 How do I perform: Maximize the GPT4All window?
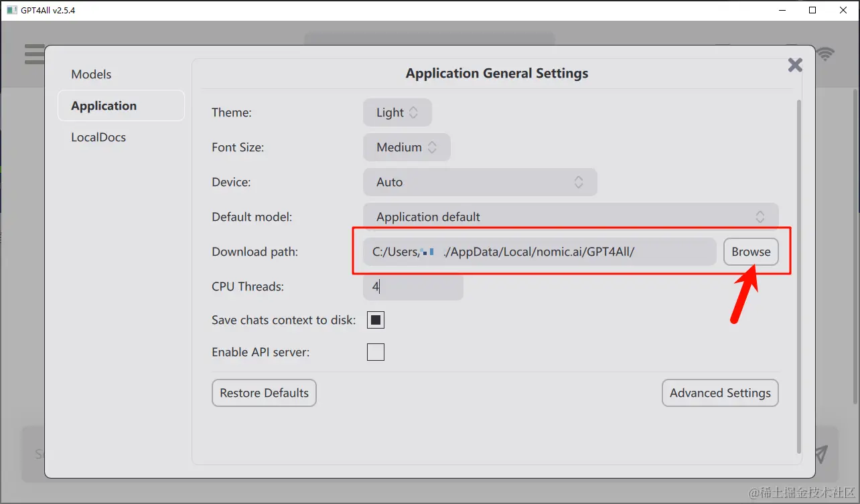coord(812,10)
